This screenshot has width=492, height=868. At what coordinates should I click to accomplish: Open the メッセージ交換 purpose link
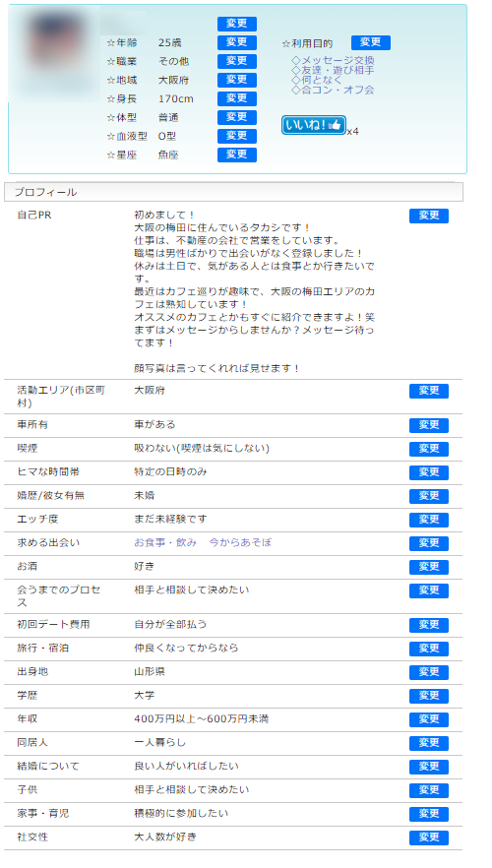coord(338,60)
